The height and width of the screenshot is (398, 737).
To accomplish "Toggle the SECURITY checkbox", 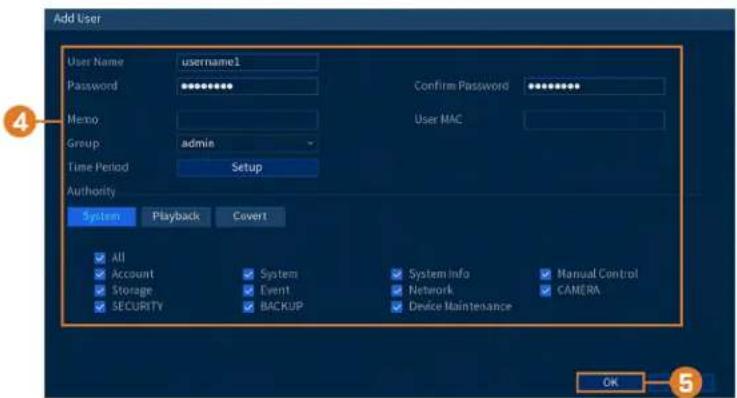I will pyautogui.click(x=100, y=307).
